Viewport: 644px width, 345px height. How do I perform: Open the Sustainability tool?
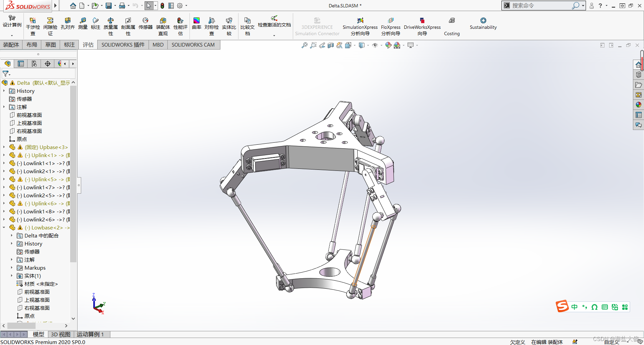[483, 23]
